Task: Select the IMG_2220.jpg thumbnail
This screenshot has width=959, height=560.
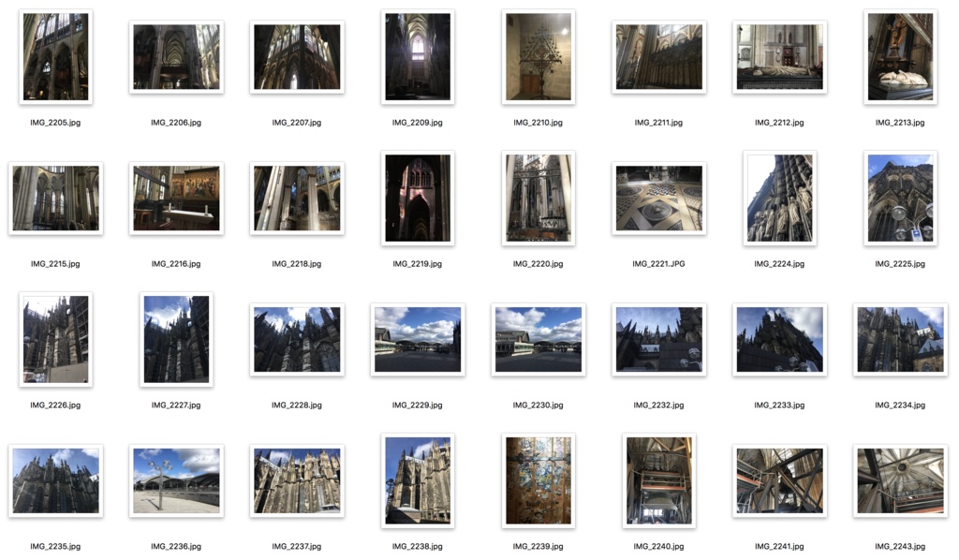Action: tap(539, 199)
